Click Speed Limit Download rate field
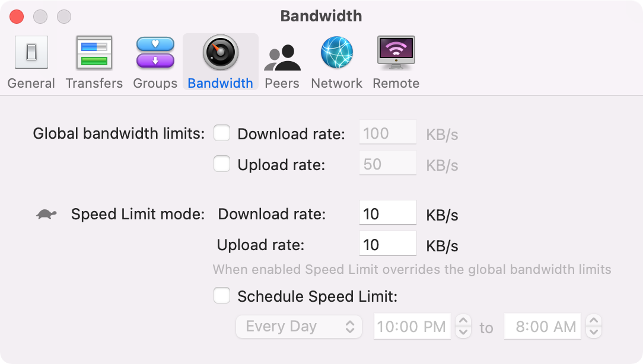Viewport: 643px width, 364px height. tap(388, 212)
